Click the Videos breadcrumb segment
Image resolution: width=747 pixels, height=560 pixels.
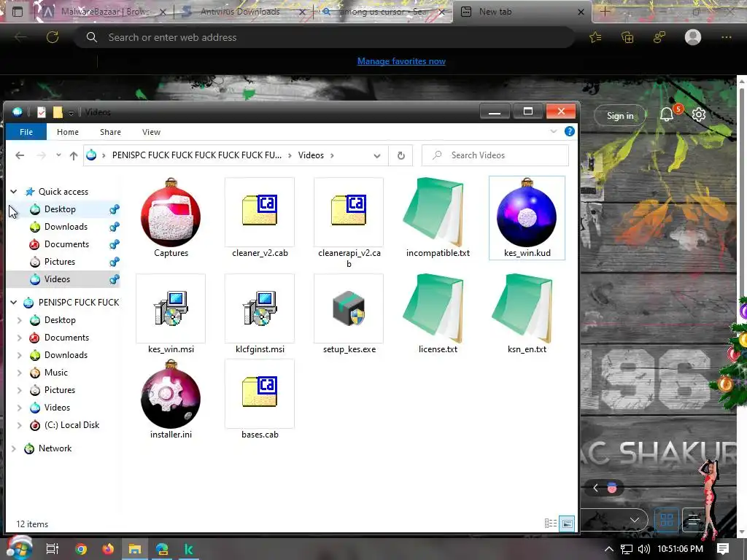click(311, 155)
